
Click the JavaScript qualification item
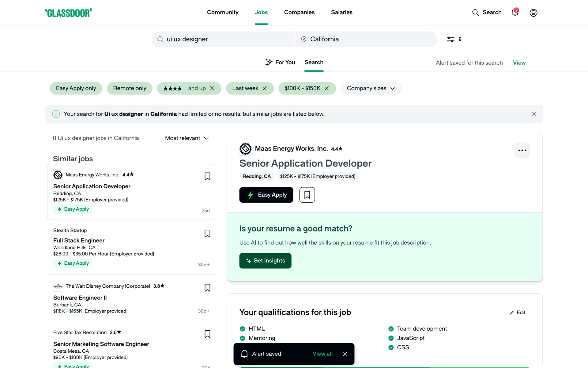pyautogui.click(x=406, y=338)
